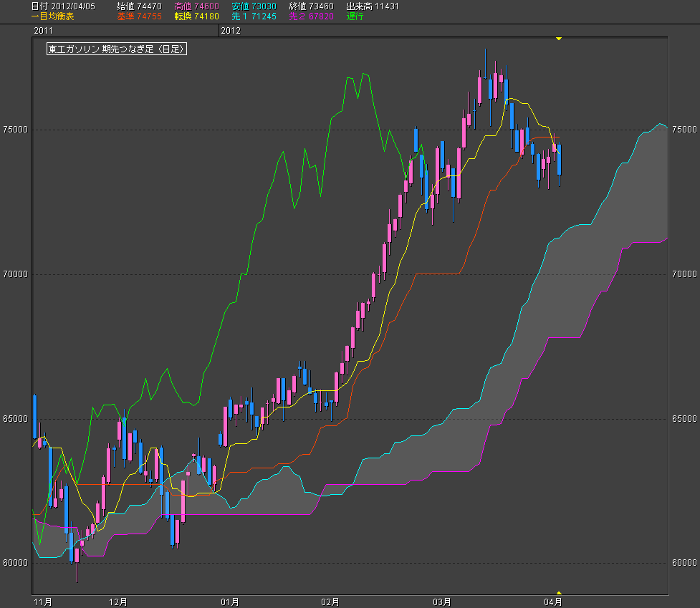
Task: Click the 終値 73460 close price value
Action: pyautogui.click(x=312, y=6)
